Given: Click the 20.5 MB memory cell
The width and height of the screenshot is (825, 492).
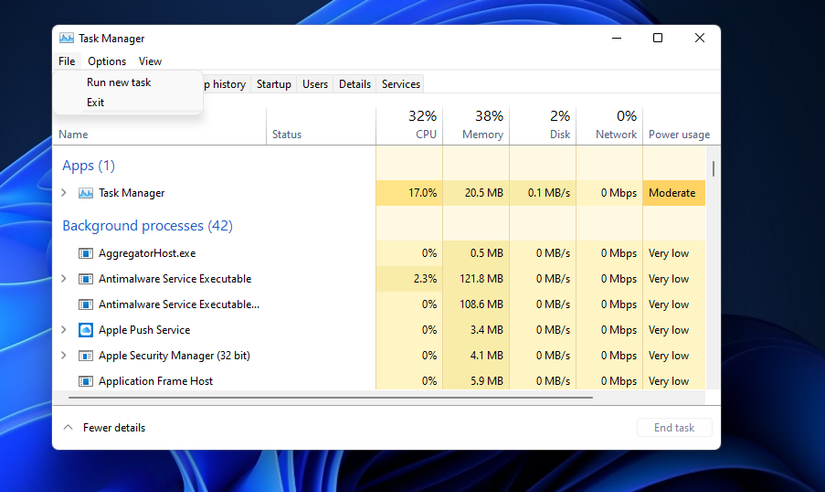Looking at the screenshot, I should pos(476,193).
